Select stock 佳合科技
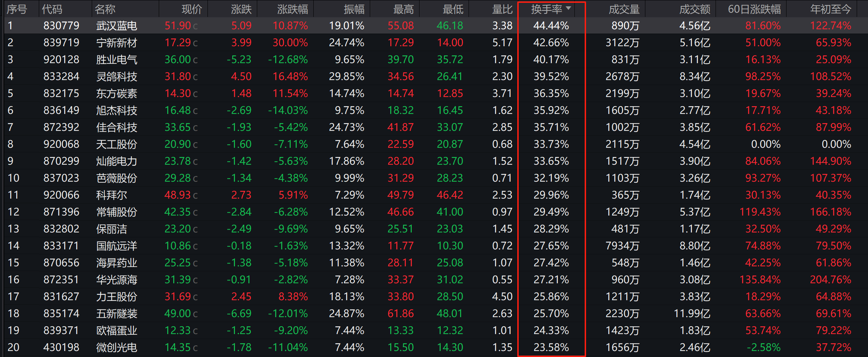Viewport: 868px width, 357px height. (x=117, y=127)
